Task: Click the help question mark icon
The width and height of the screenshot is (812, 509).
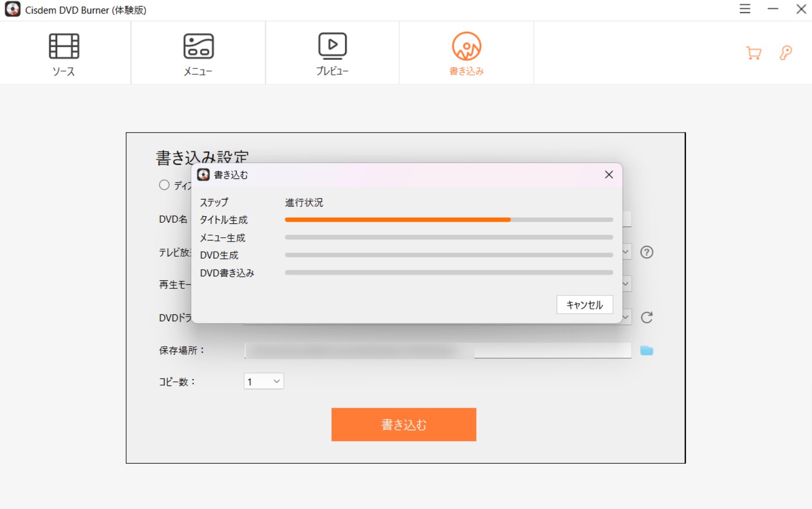Action: point(646,252)
